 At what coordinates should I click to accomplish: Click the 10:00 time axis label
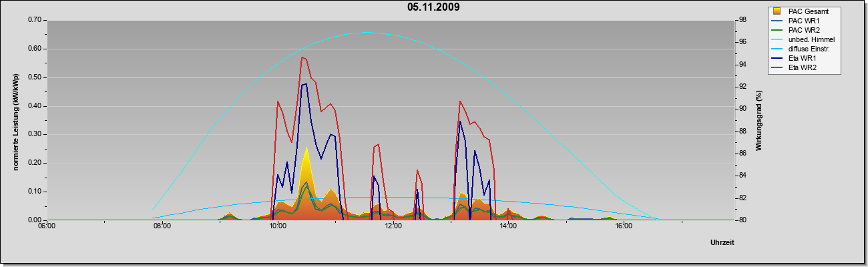pyautogui.click(x=278, y=226)
